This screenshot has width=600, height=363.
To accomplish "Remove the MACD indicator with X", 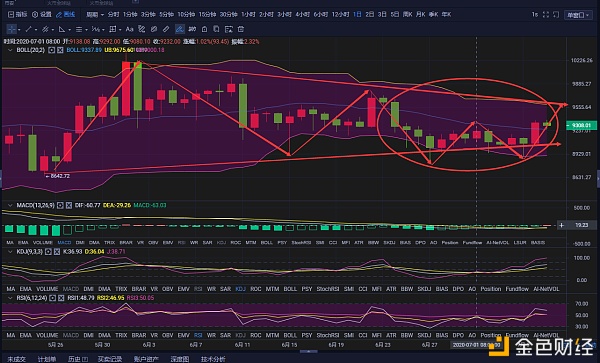I will pos(69,205).
